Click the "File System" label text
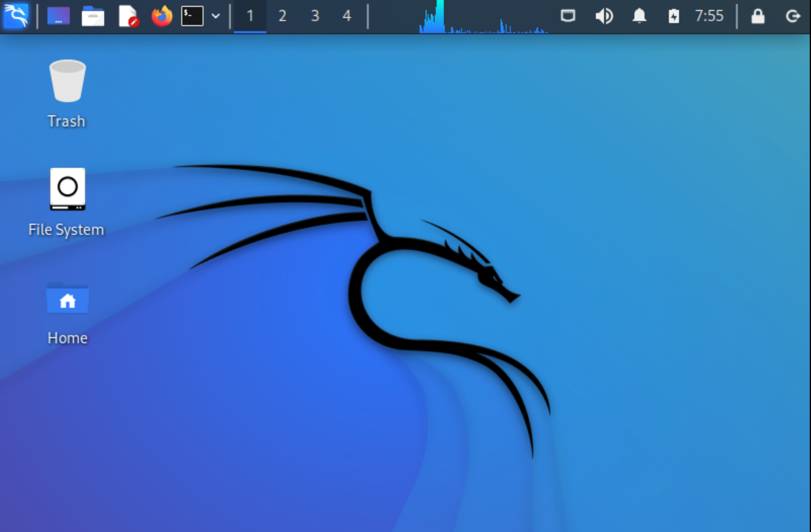The height and width of the screenshot is (532, 811). click(x=66, y=230)
